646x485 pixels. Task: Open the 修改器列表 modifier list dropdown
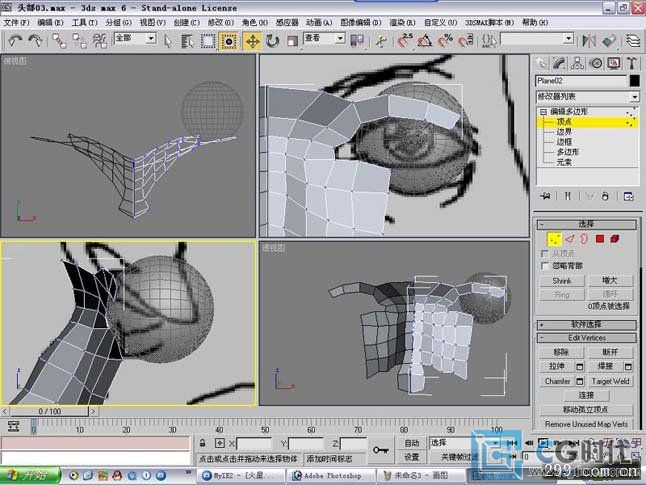634,97
